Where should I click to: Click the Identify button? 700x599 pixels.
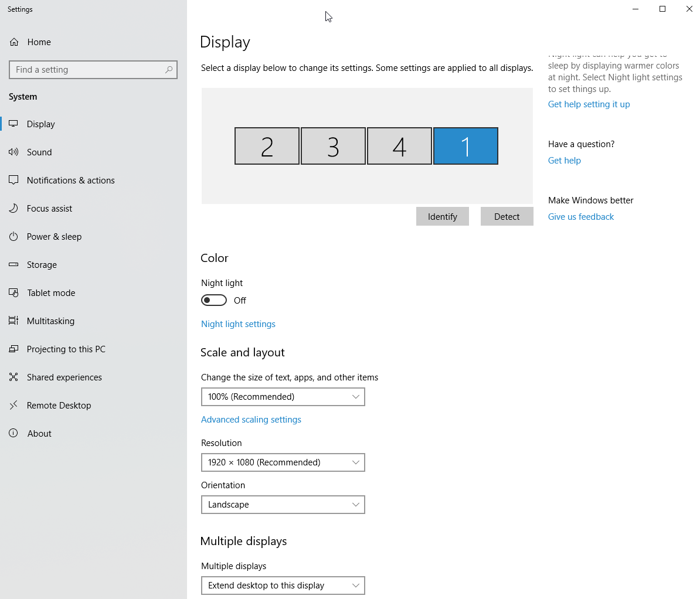coord(443,216)
